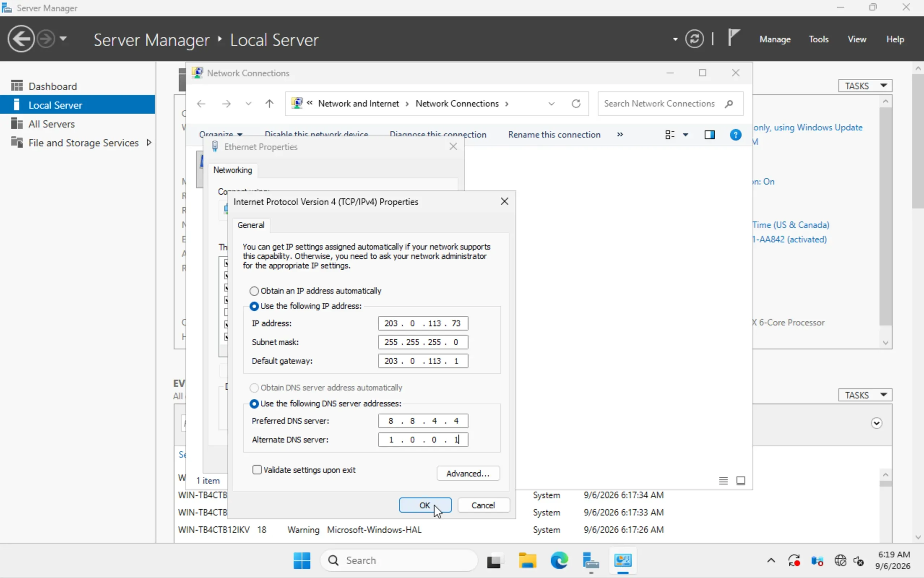Click the up arrow in Network Connections
Screen dimensions: 924x578
coord(269,104)
